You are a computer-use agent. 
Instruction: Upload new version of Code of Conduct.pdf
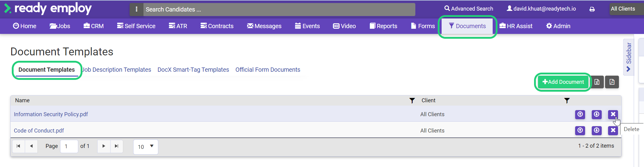580,130
